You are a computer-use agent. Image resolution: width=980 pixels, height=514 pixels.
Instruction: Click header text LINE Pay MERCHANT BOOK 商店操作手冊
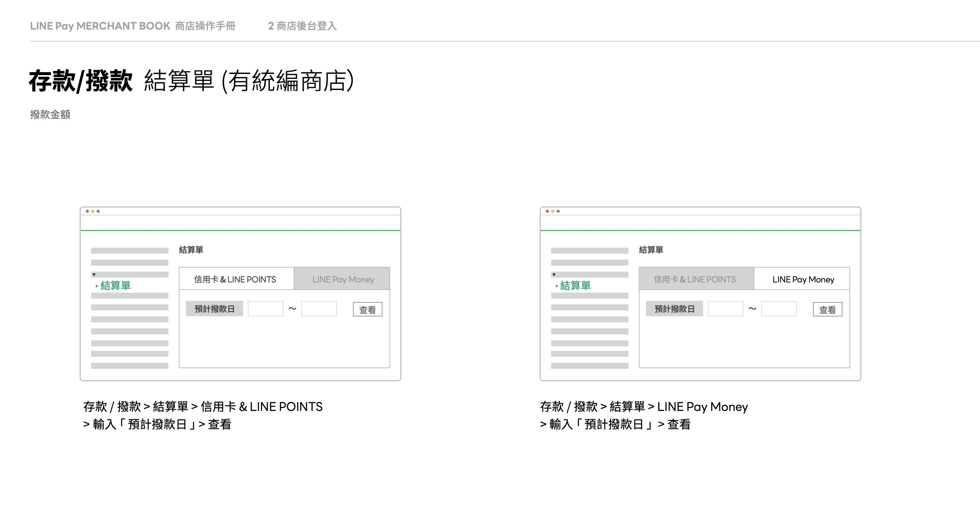tap(133, 26)
